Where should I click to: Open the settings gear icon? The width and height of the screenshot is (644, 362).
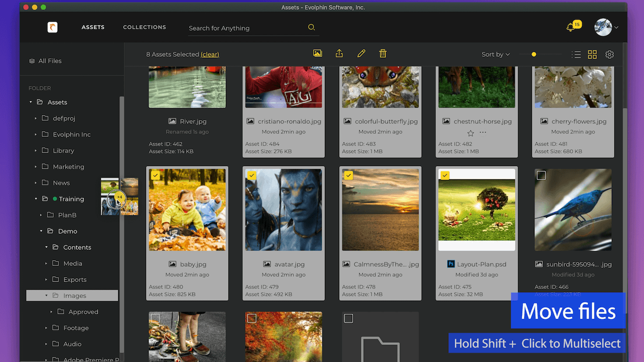609,54
